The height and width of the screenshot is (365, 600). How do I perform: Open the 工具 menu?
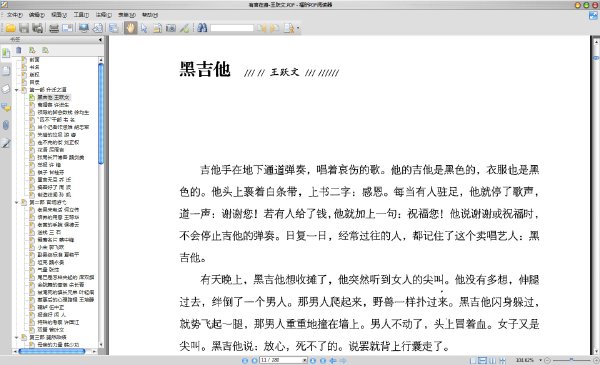pyautogui.click(x=81, y=15)
